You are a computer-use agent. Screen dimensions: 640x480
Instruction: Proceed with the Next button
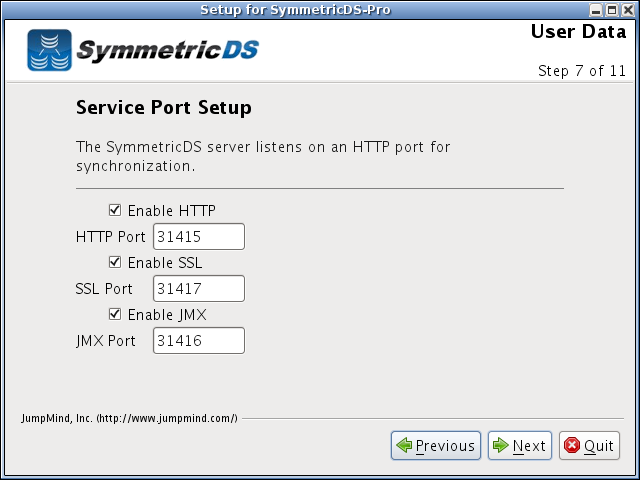(x=520, y=445)
